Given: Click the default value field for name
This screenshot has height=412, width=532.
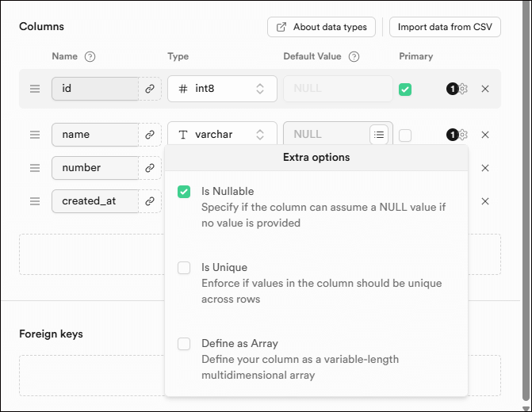Looking at the screenshot, I should click(327, 135).
